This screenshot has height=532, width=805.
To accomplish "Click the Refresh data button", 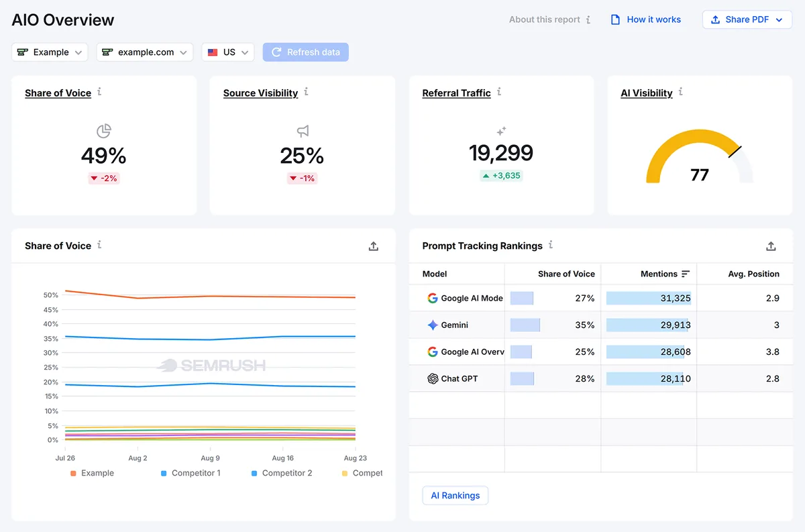I will point(306,52).
